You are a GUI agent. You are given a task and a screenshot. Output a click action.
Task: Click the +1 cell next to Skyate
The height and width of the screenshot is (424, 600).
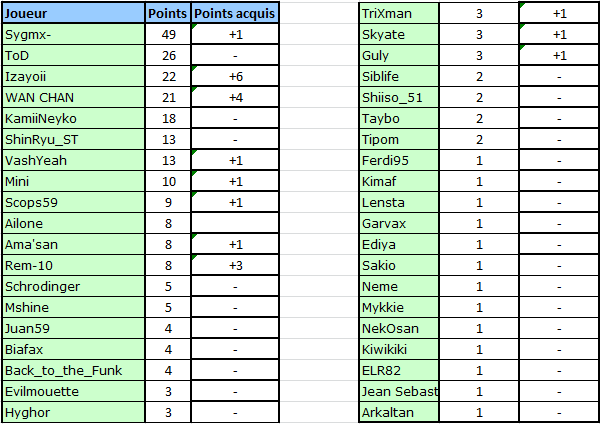(x=559, y=34)
